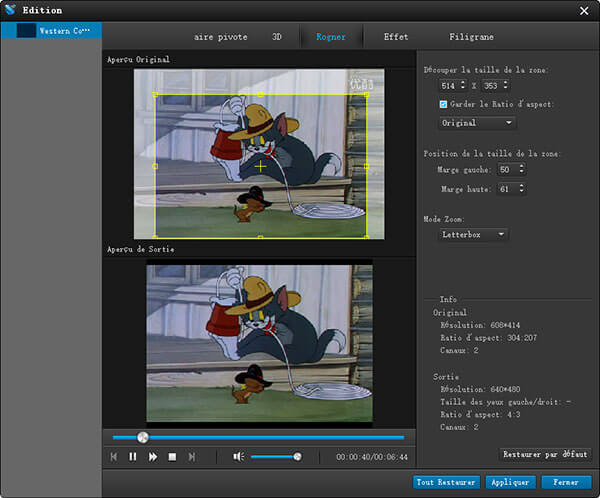Click the 'Résolution: 608*414' text
Viewport: 600px width, 498px height.
click(480, 325)
